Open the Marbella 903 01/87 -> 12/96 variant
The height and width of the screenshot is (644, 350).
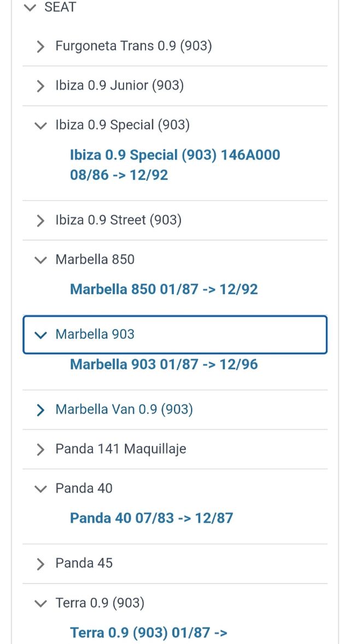pyautogui.click(x=164, y=364)
